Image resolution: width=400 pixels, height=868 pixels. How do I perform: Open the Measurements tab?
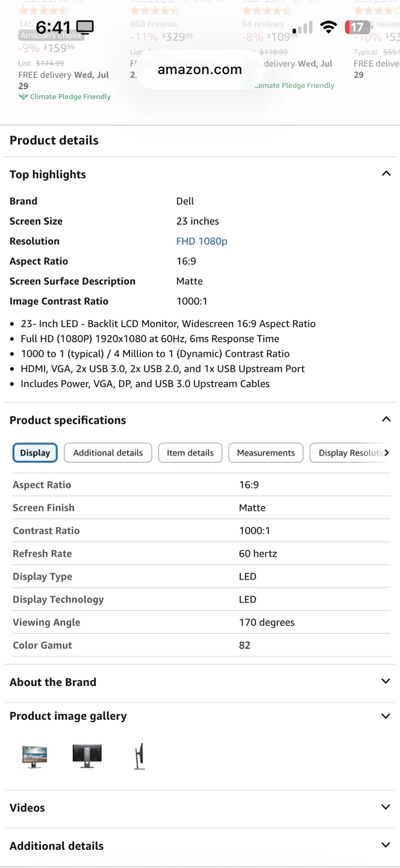pos(266,453)
